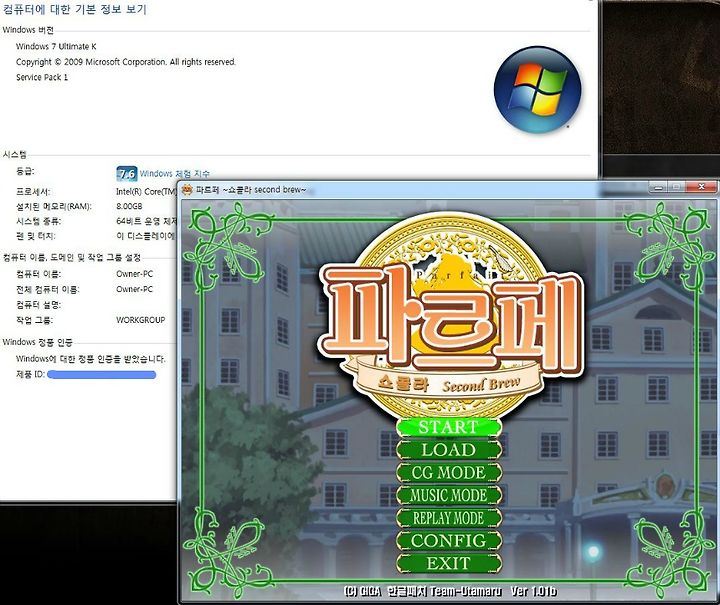The height and width of the screenshot is (605, 720).
Task: Click the '설치된 메모리(RAM):' label
Action: click(x=54, y=207)
